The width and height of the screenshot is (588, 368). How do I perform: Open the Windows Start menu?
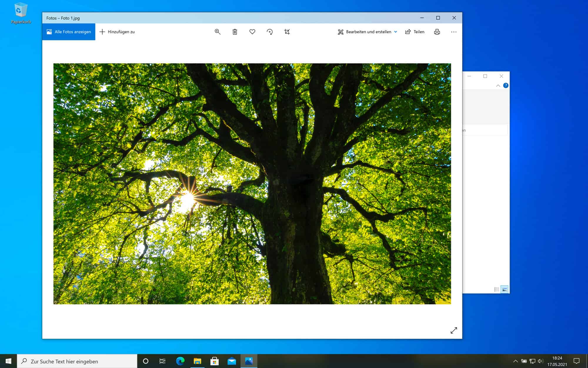point(8,361)
